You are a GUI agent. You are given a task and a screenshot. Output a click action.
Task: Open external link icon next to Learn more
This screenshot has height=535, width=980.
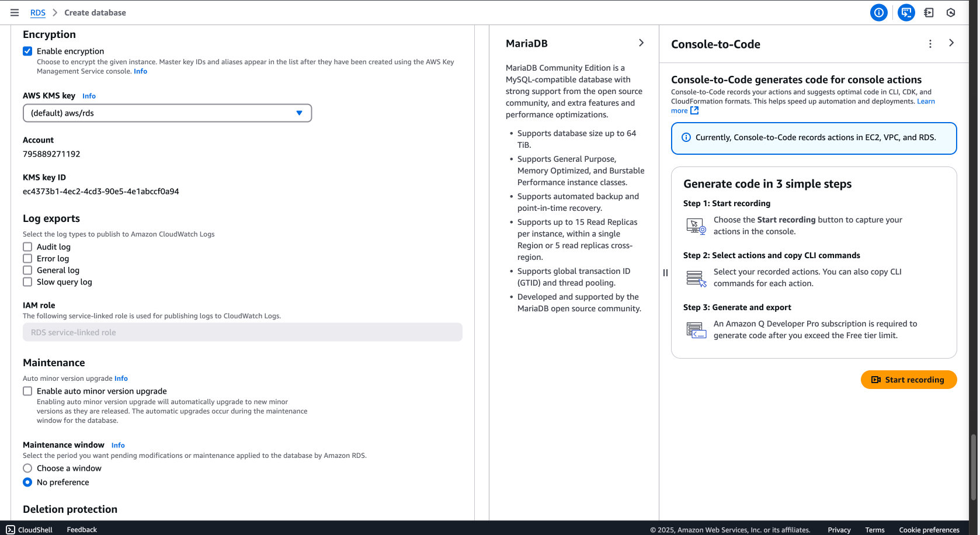click(x=694, y=110)
